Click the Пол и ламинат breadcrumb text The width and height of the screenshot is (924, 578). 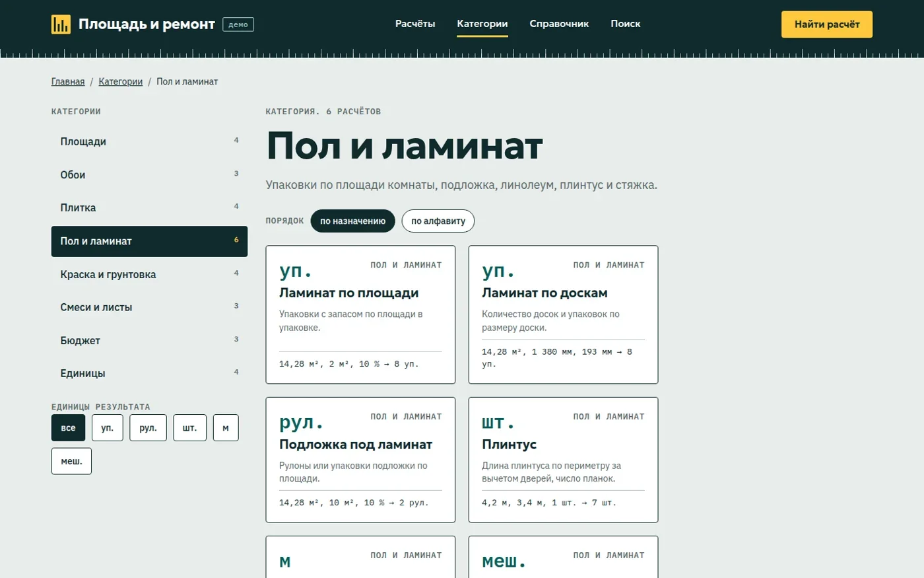tap(187, 82)
